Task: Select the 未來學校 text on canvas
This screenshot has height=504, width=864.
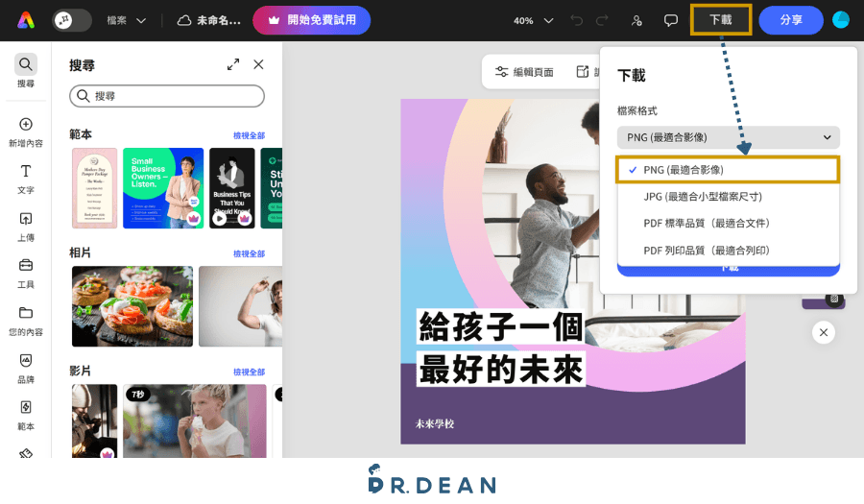Action: click(435, 423)
